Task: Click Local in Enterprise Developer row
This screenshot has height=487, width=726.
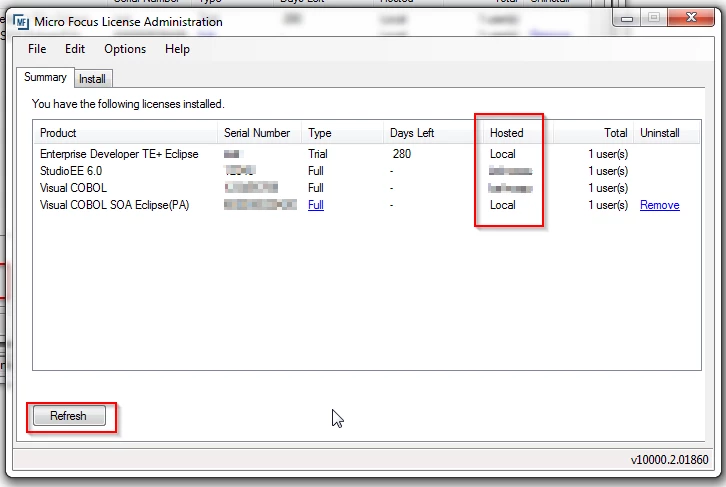Action: click(503, 154)
